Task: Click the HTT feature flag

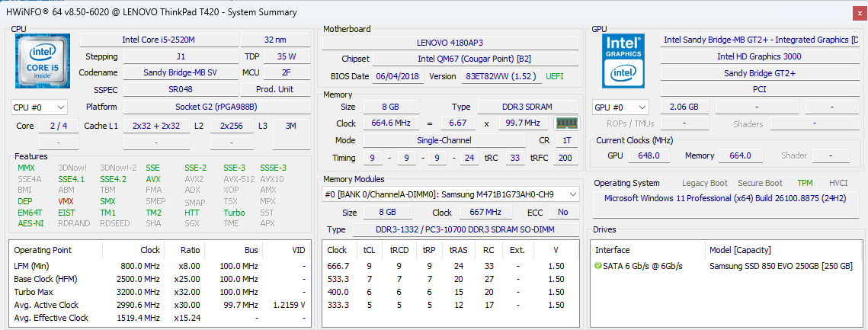Action: [192, 213]
